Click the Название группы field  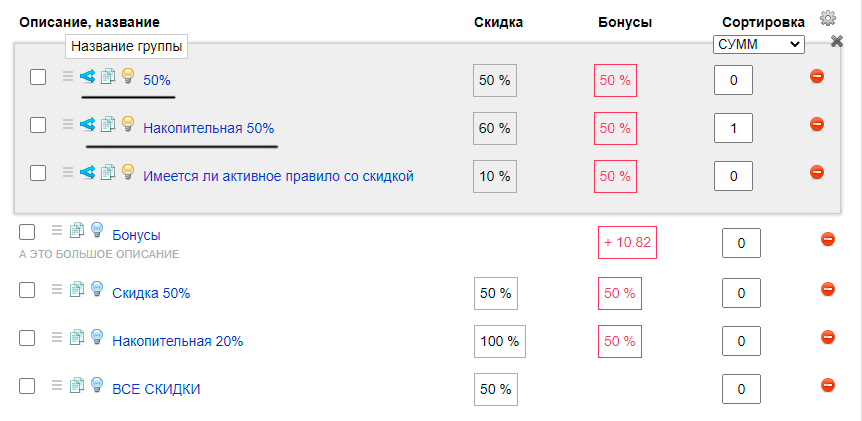(126, 47)
